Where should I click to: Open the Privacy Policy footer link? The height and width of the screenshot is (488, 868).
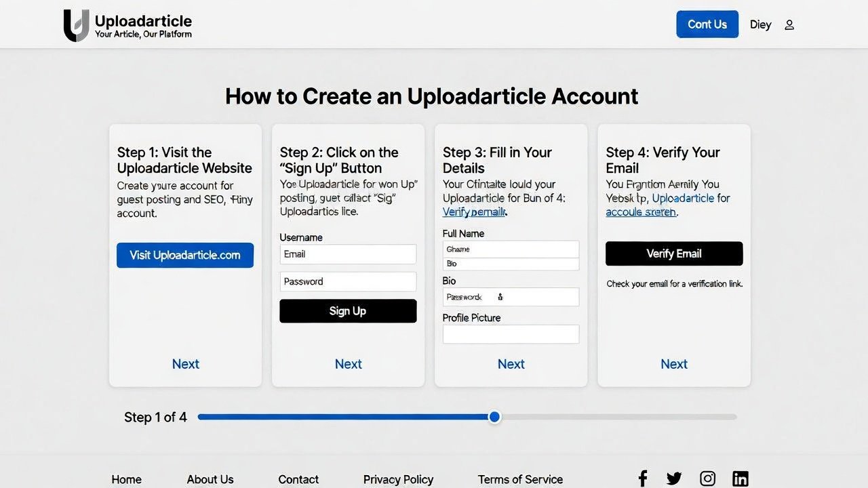(x=398, y=479)
